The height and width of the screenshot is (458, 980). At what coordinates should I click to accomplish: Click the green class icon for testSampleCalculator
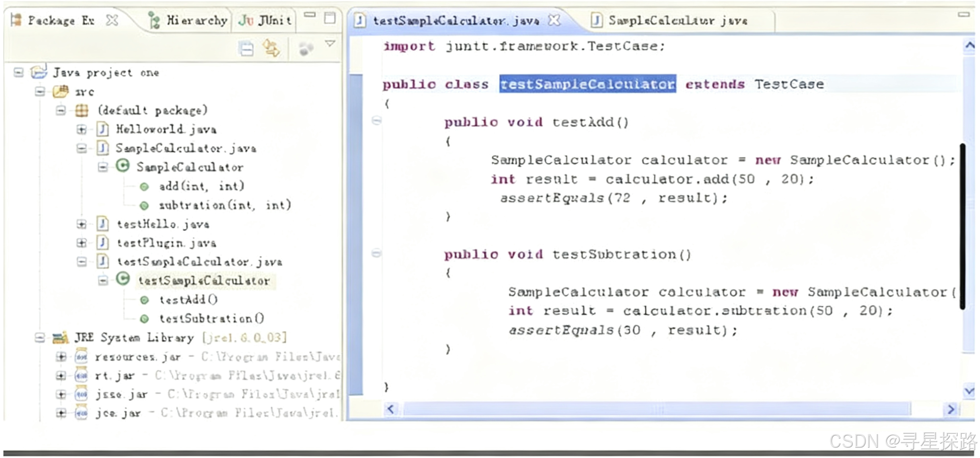tap(123, 279)
